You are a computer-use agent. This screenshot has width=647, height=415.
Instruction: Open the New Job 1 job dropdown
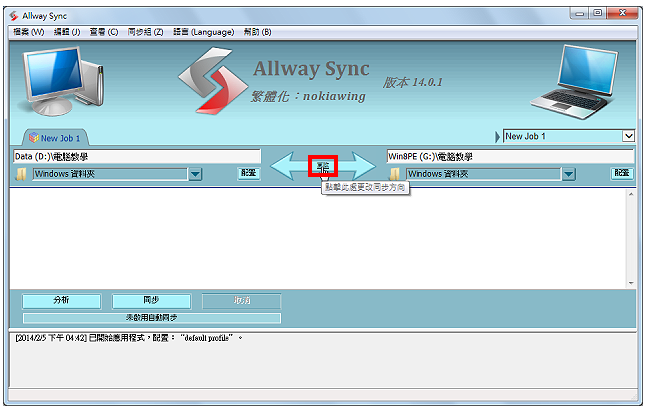pos(628,136)
